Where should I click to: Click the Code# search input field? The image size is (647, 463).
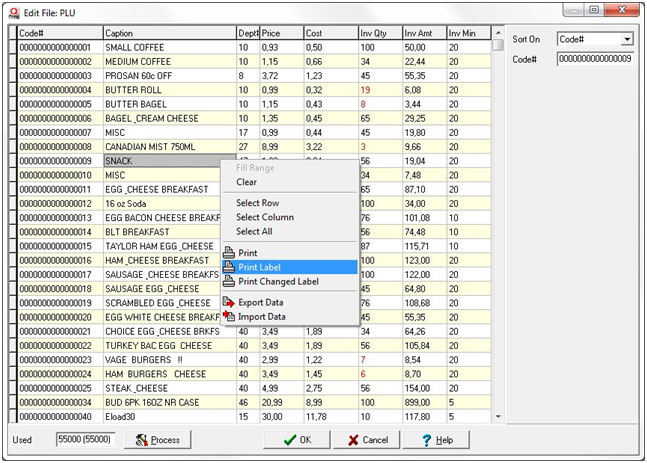coord(595,59)
